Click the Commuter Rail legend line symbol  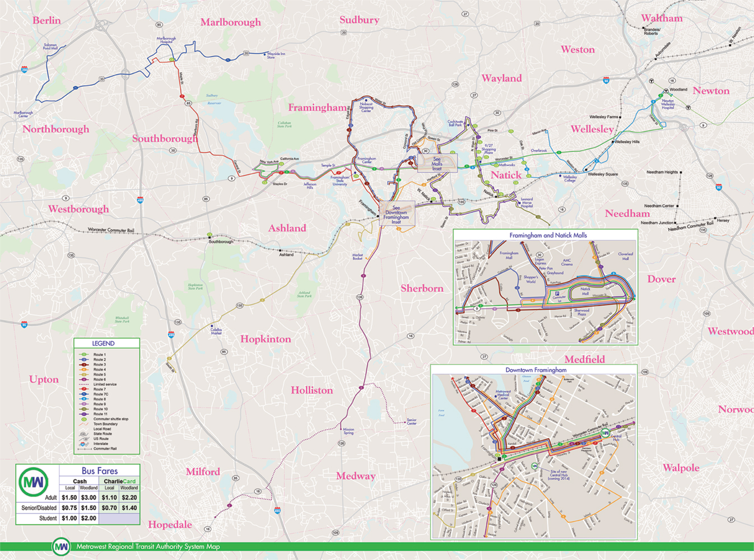click(x=85, y=449)
